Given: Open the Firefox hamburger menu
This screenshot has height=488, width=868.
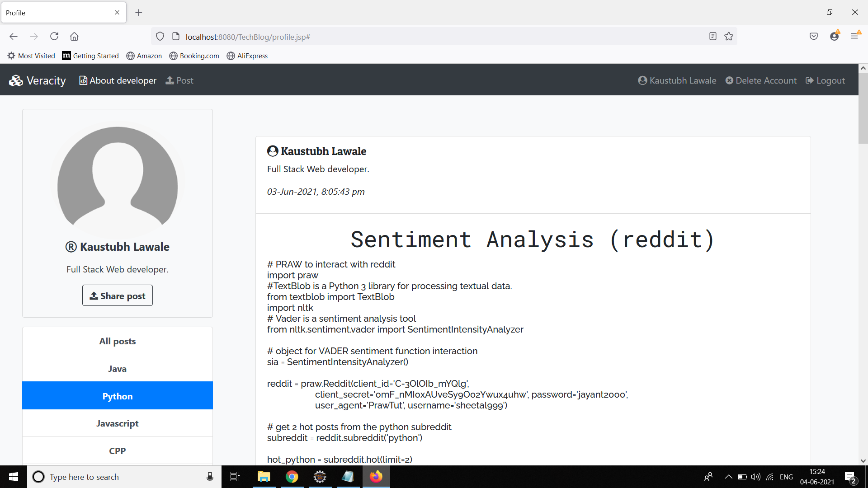Looking at the screenshot, I should click(x=855, y=36).
